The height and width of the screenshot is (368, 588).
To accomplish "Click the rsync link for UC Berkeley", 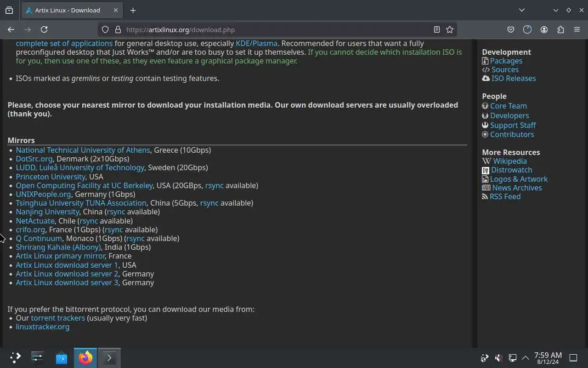I will click(214, 185).
